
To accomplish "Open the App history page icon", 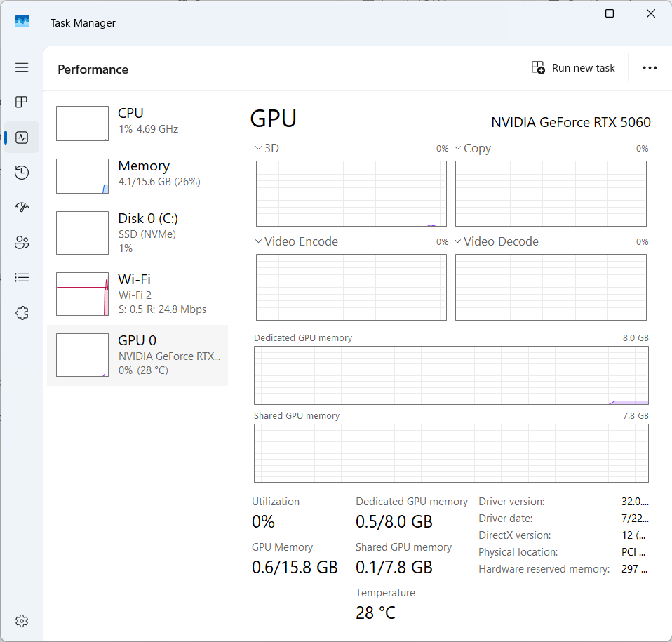I will (22, 173).
